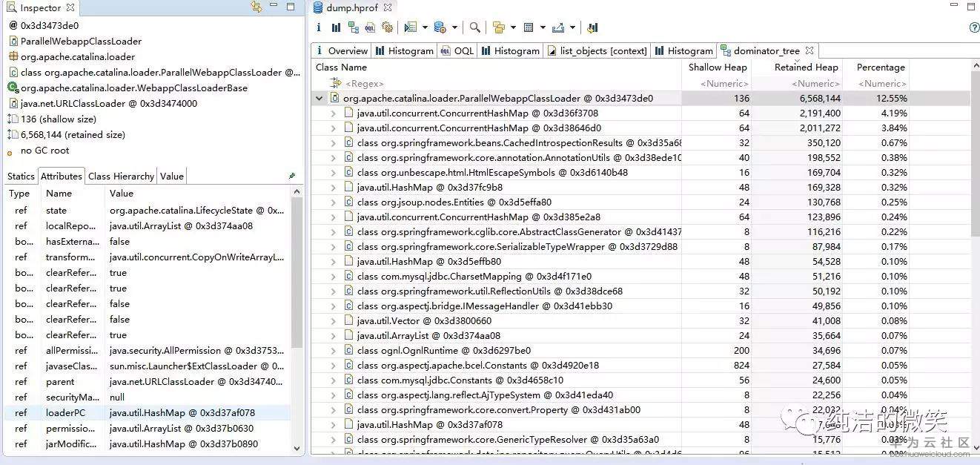Open dropdown arrow next to group-by icon
This screenshot has width=980, height=465.
pos(513,27)
